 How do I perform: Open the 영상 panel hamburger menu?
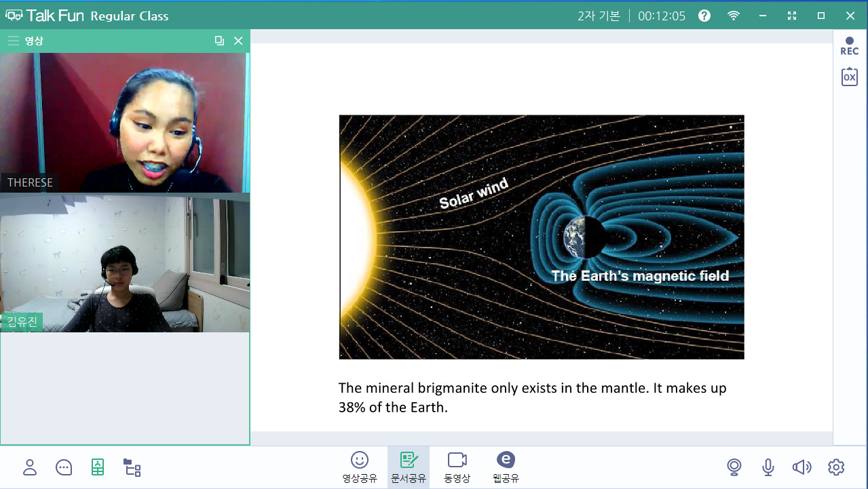13,41
